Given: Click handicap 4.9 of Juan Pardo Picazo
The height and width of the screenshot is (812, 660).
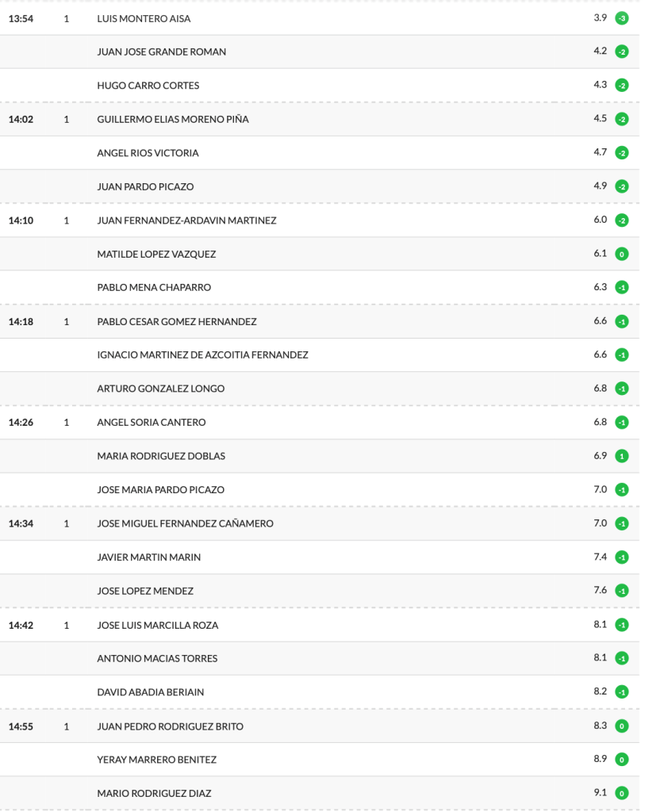Looking at the screenshot, I should tap(600, 186).
